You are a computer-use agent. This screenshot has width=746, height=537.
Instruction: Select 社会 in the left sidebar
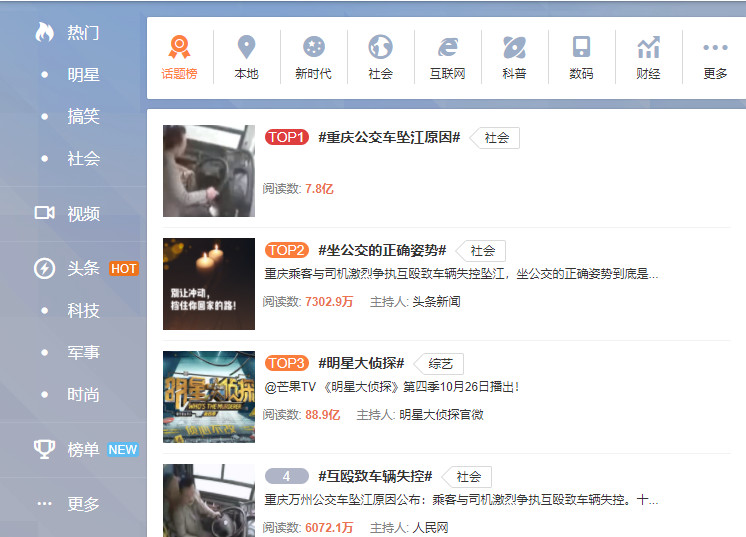[x=83, y=158]
